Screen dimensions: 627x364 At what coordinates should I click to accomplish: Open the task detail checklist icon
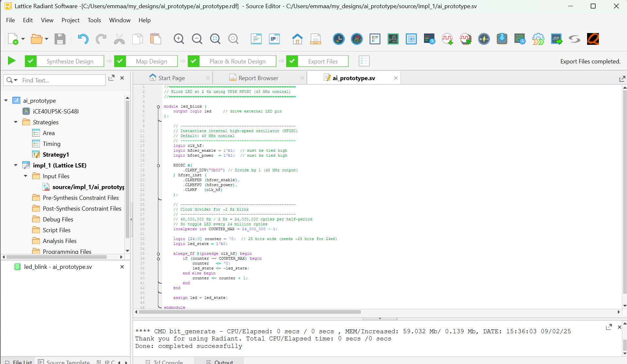[364, 61]
